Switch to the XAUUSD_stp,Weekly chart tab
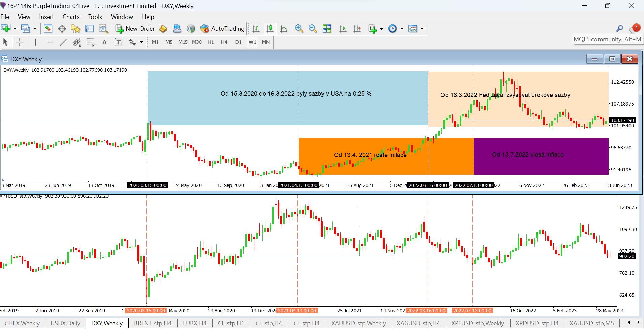 pyautogui.click(x=358, y=323)
